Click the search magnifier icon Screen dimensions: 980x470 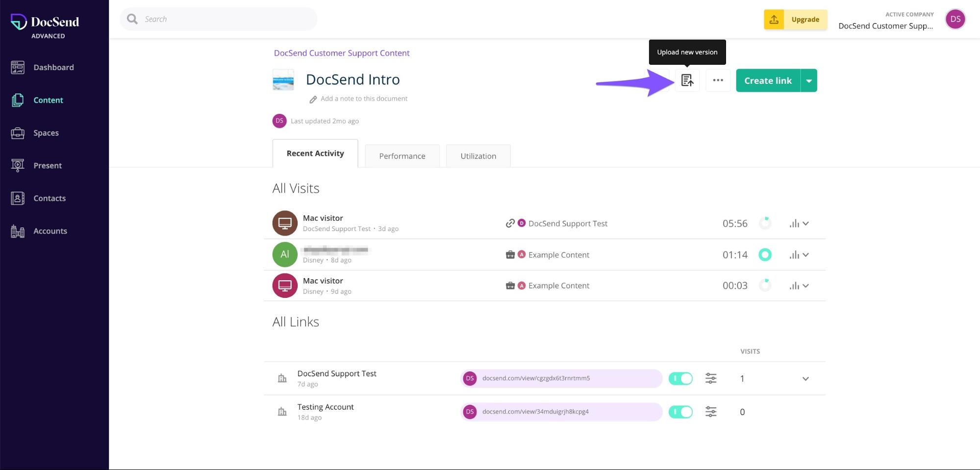point(132,19)
